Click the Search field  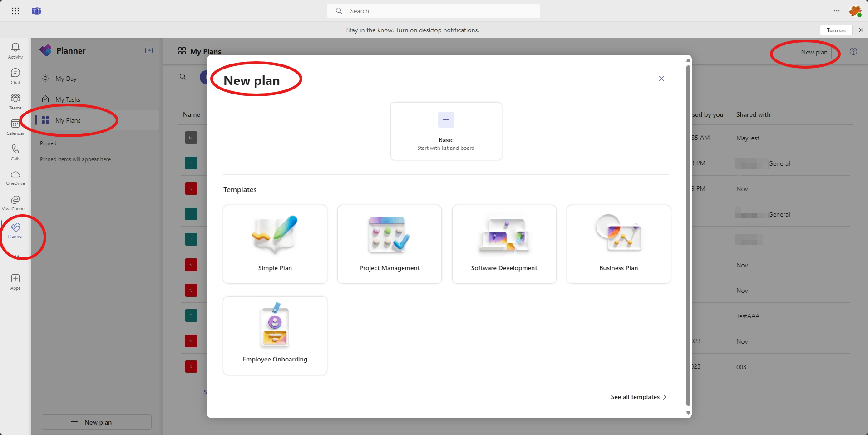[x=434, y=10]
